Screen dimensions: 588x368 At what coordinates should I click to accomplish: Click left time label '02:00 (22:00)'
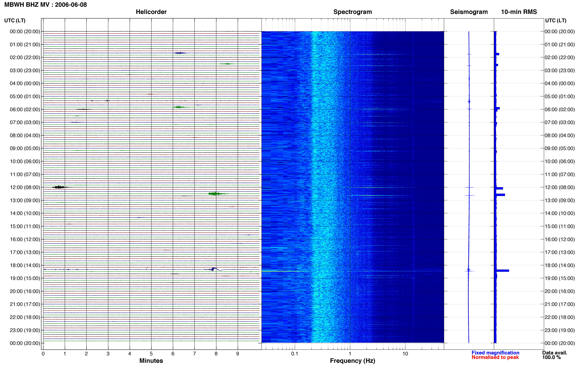25,57
